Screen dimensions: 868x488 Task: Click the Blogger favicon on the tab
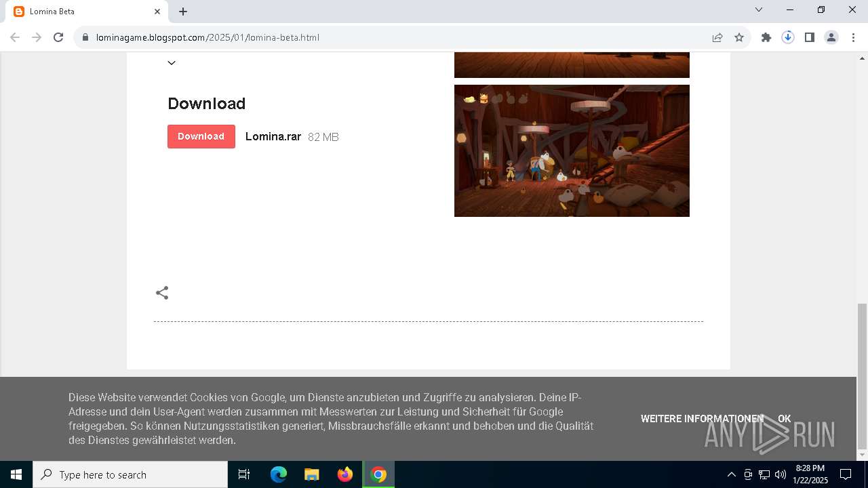point(19,12)
